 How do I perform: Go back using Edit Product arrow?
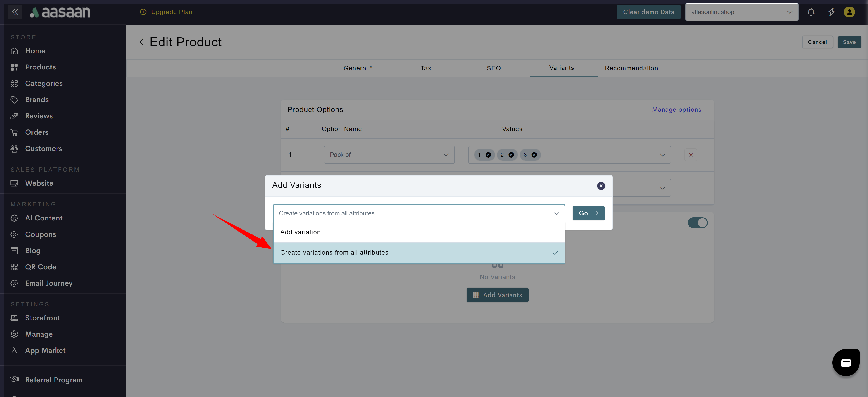[x=141, y=42]
